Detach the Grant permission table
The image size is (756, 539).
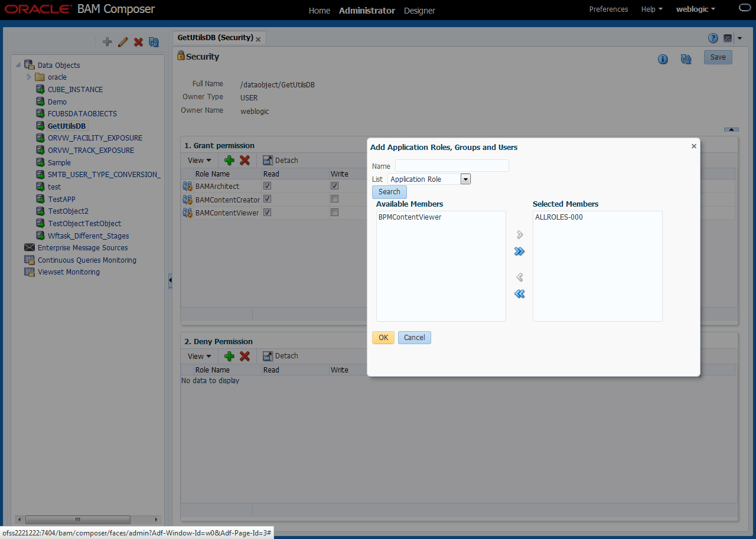click(280, 160)
